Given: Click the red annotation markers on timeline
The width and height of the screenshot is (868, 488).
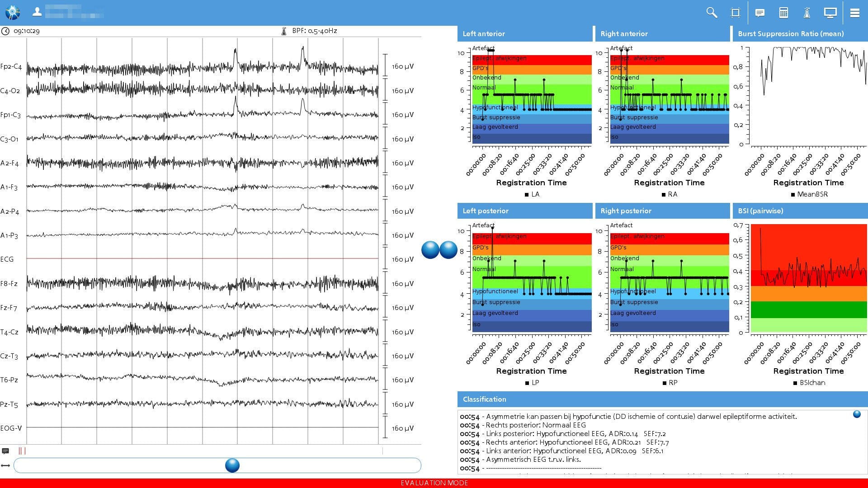Looking at the screenshot, I should (22, 451).
